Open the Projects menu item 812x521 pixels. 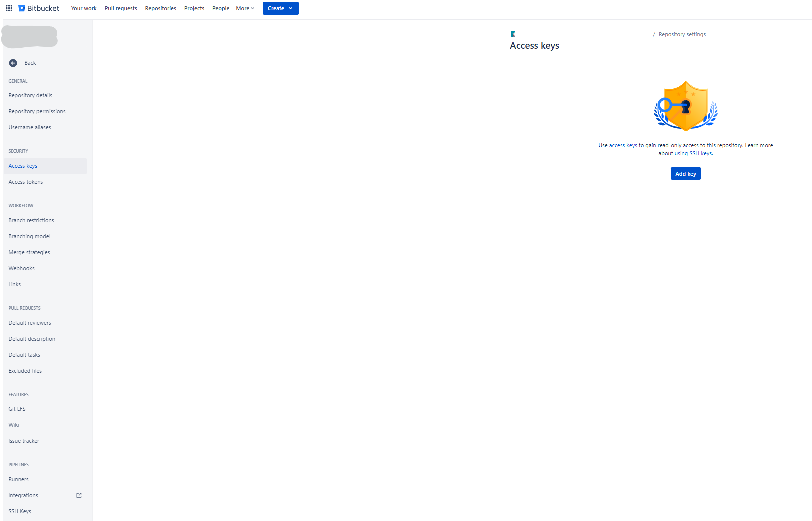click(194, 8)
